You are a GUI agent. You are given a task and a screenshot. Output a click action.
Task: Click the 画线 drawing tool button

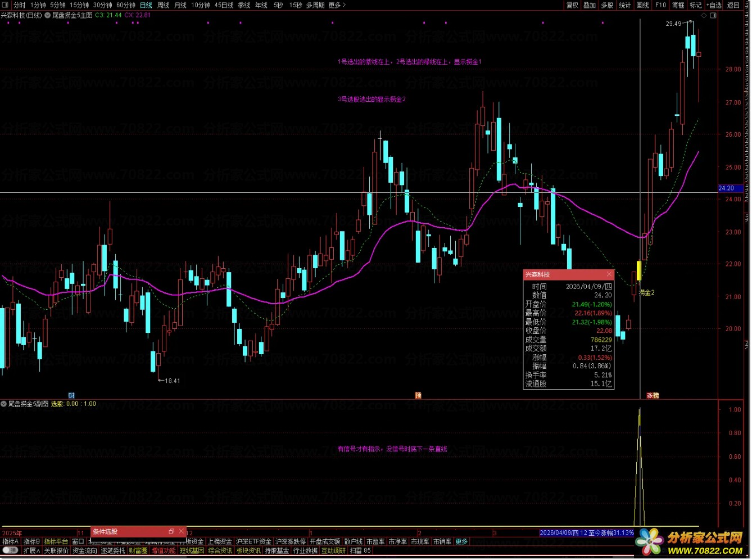pyautogui.click(x=642, y=5)
